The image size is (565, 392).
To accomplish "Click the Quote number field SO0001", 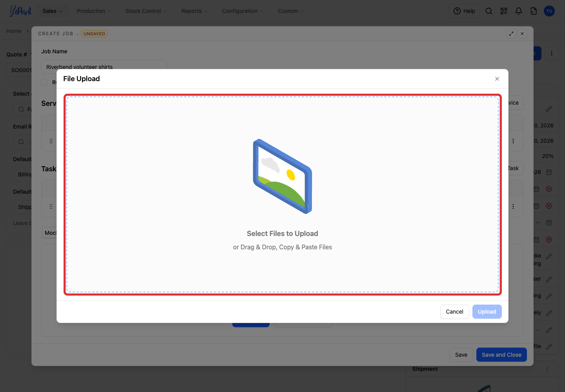I will click(19, 70).
